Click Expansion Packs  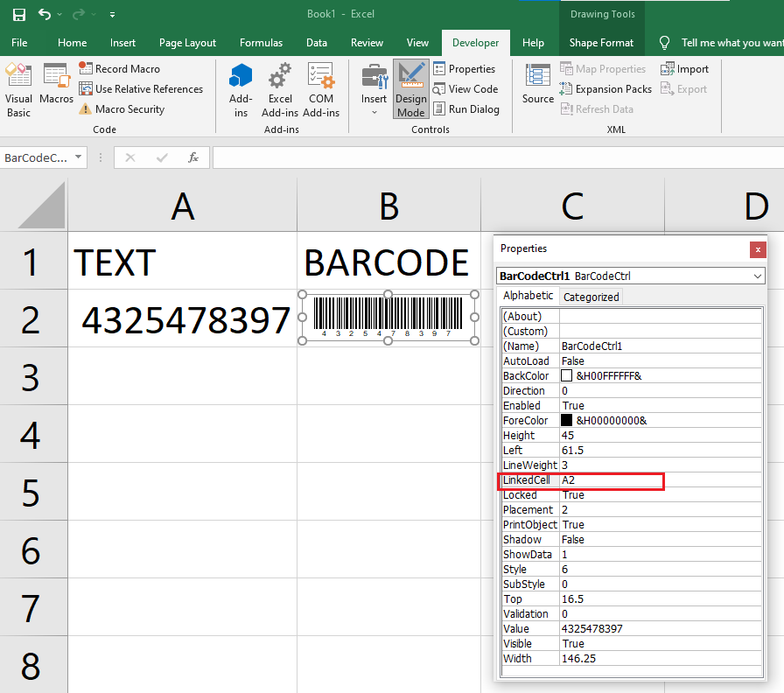click(605, 89)
